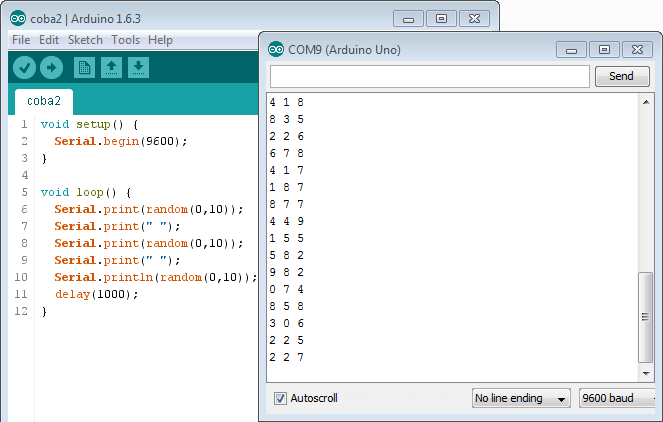Click serial output row '3 0 6'
The image size is (663, 422).
[287, 323]
